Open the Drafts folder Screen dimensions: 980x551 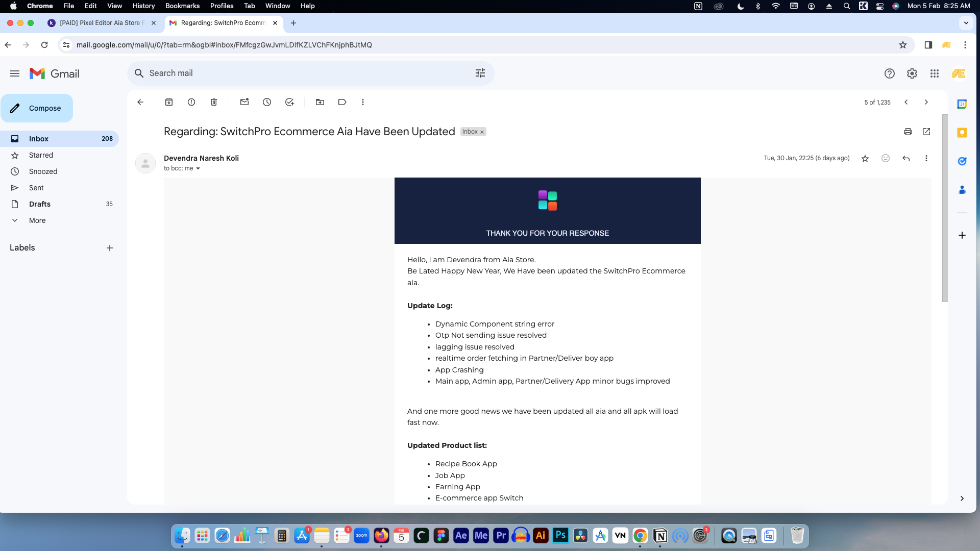click(40, 204)
